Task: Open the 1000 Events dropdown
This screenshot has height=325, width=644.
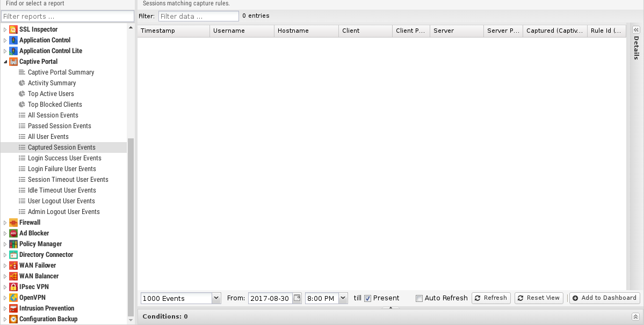Action: click(x=216, y=298)
